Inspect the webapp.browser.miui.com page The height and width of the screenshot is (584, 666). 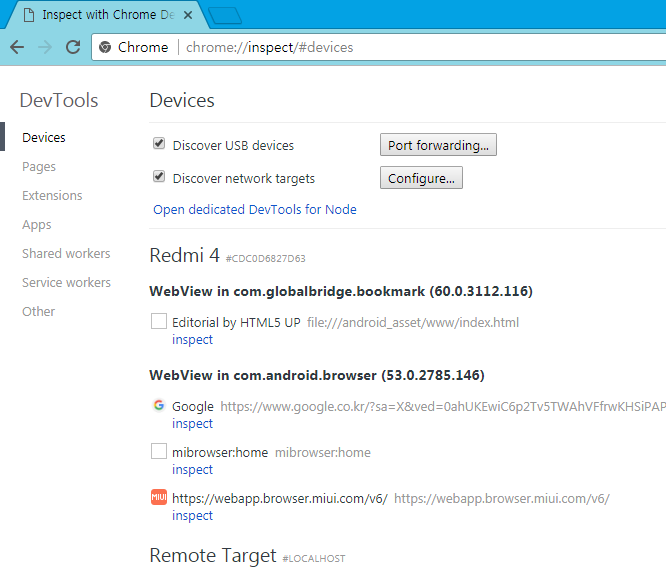[192, 515]
